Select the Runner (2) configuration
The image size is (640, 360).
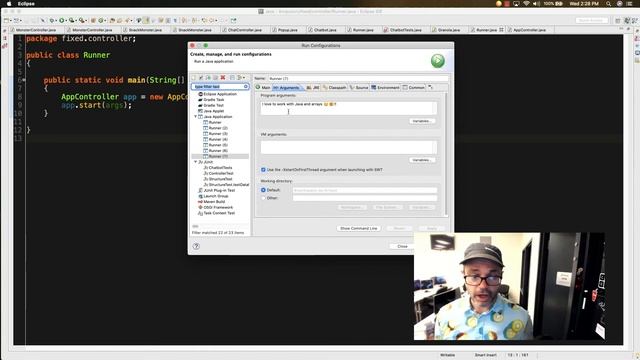(216, 128)
